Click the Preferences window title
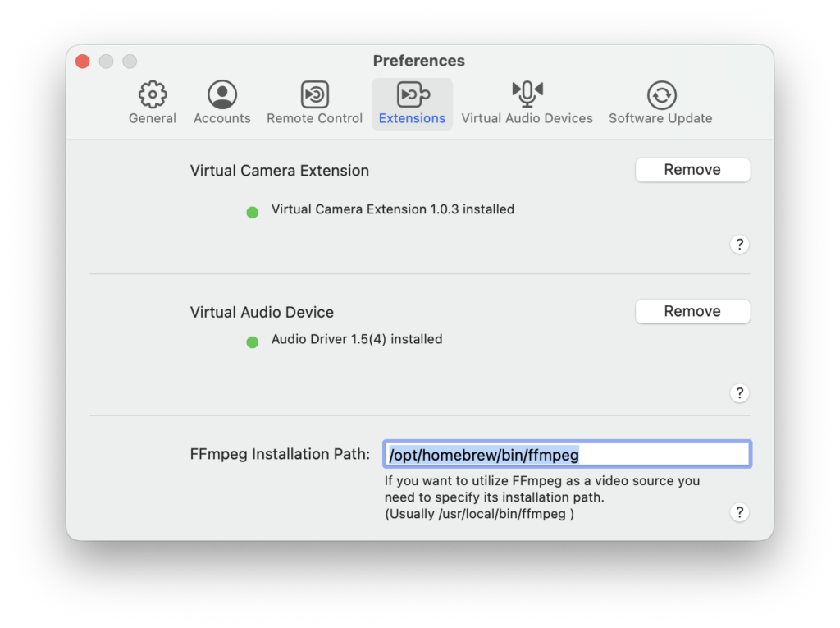The image size is (840, 628). [x=418, y=61]
